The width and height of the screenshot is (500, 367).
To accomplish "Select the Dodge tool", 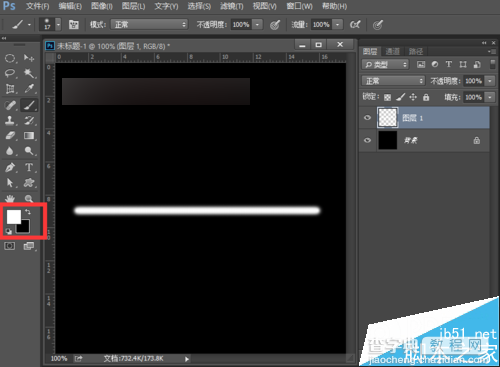I will (x=29, y=151).
